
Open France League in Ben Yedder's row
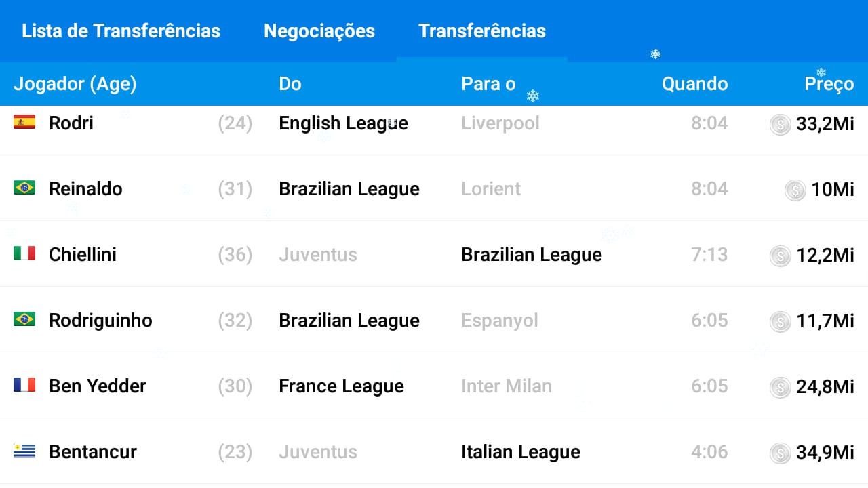(341, 386)
